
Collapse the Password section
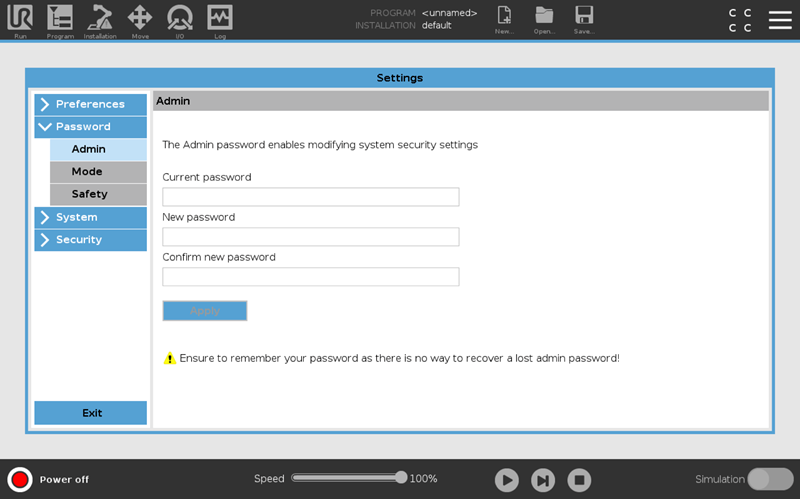pos(90,127)
